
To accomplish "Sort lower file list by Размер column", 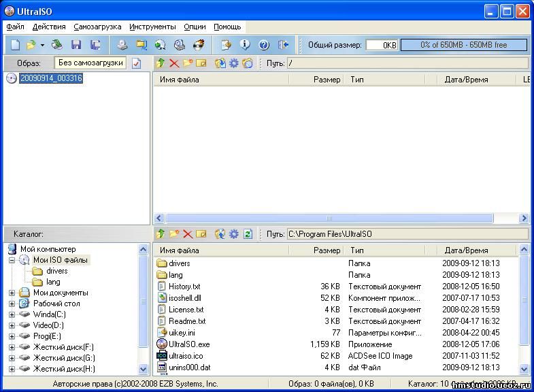I will pyautogui.click(x=316, y=250).
